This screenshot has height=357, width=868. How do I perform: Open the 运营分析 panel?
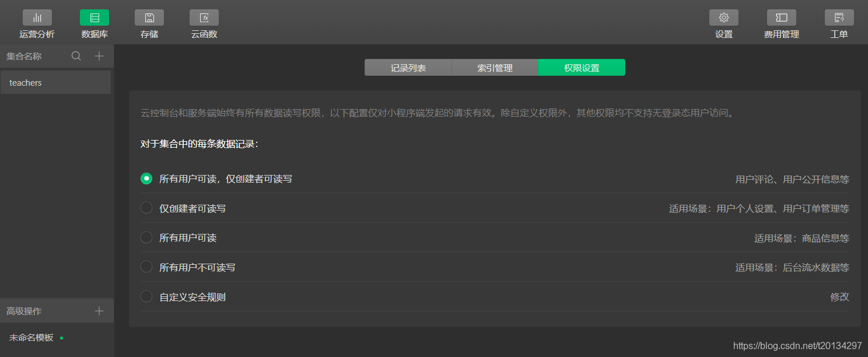coord(37,23)
